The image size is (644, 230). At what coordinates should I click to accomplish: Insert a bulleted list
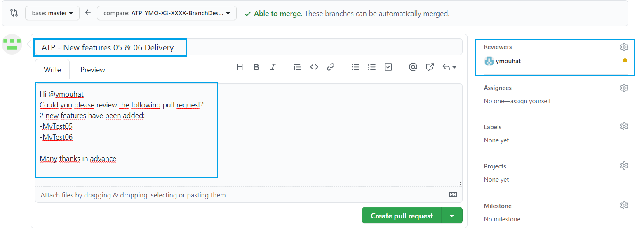[x=355, y=67]
